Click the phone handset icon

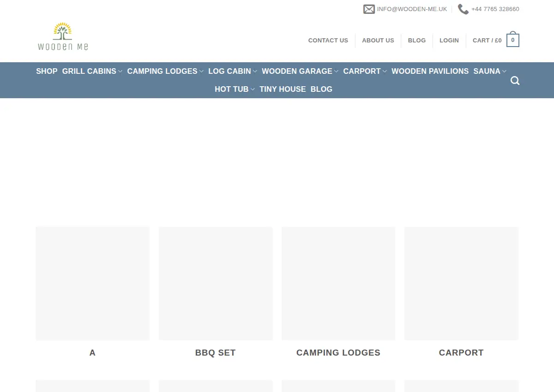[x=463, y=9]
